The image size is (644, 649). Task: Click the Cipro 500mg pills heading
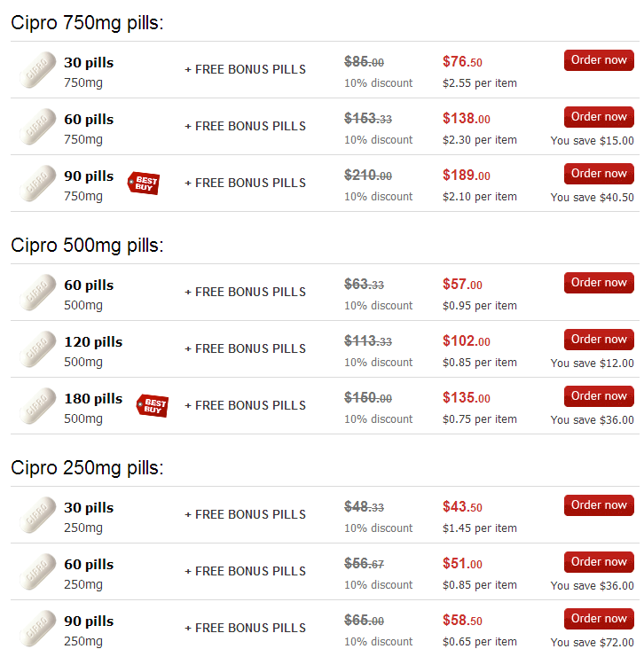(87, 246)
